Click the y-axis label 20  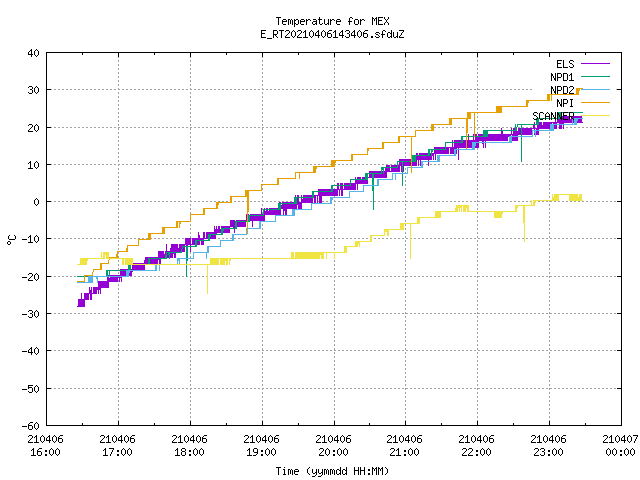[x=33, y=128]
